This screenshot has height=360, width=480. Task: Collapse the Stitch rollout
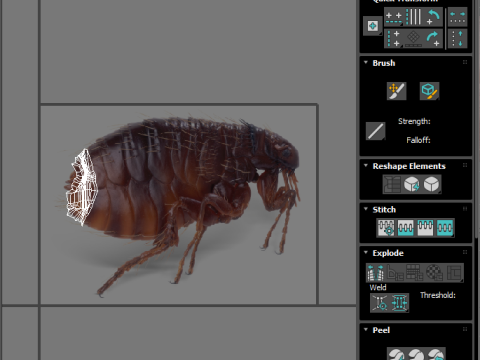click(366, 209)
